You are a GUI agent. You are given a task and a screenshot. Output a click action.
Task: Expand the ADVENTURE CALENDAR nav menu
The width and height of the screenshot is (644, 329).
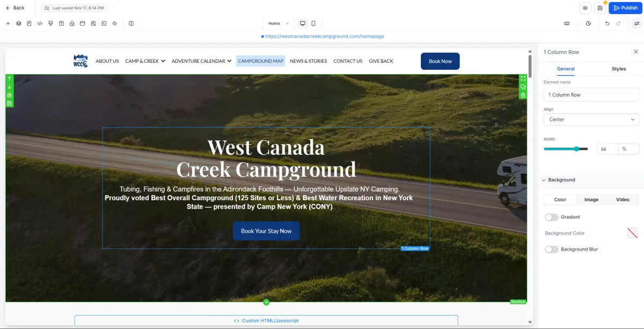click(201, 61)
